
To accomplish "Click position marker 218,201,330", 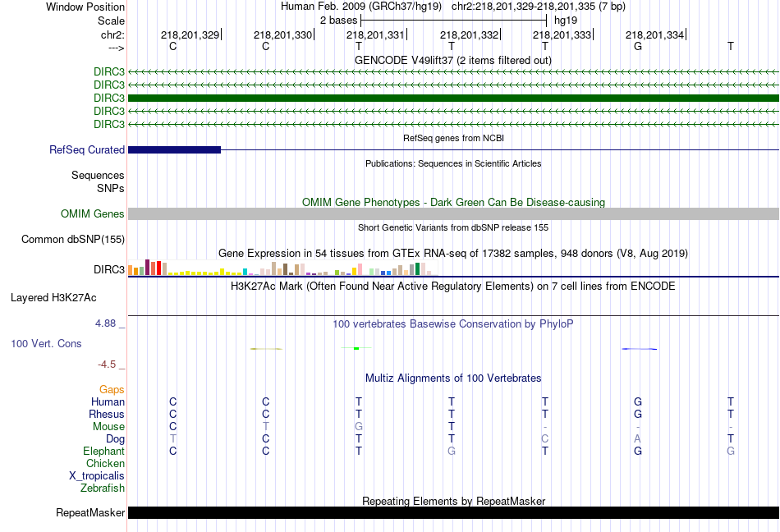I will click(x=283, y=34).
